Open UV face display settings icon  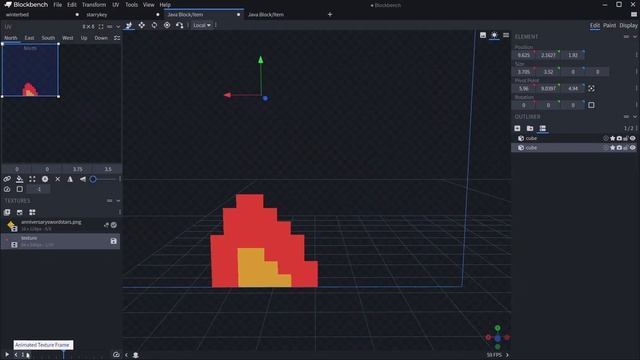pos(117,38)
